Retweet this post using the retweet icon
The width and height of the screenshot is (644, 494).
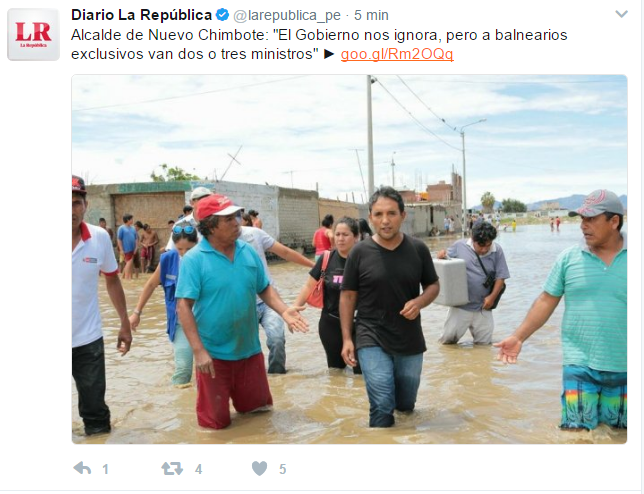point(172,469)
